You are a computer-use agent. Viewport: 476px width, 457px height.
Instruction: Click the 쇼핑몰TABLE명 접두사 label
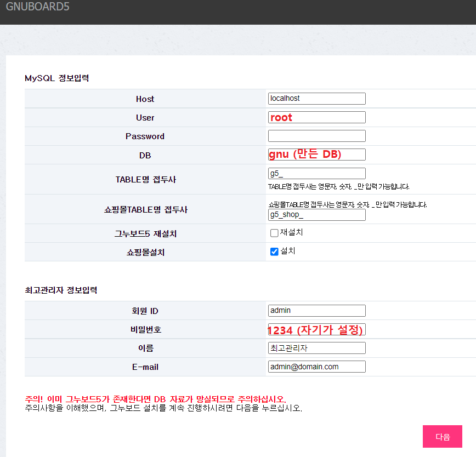point(146,209)
